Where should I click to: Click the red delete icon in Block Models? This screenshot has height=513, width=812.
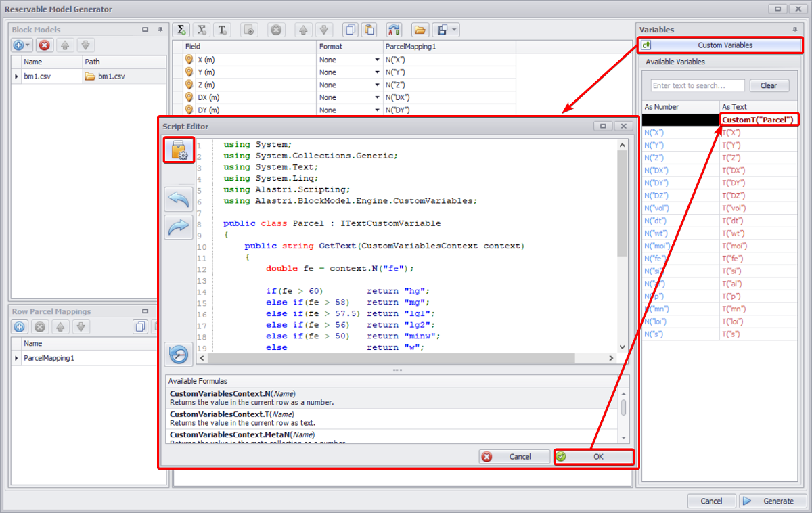coord(44,45)
